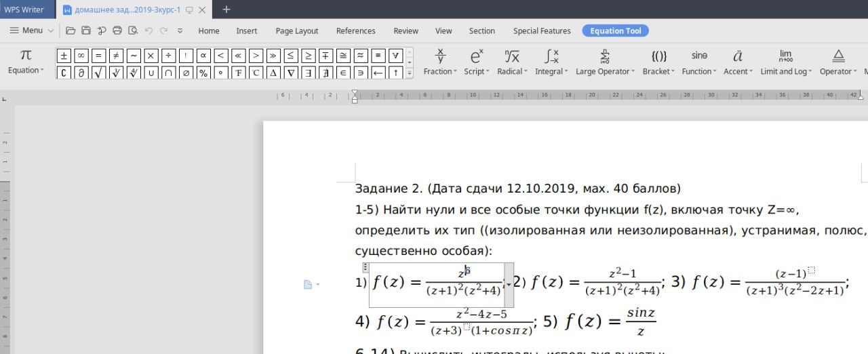This screenshot has height=354, width=868.
Task: Insert the approximately-equal symbol
Action: [x=361, y=56]
